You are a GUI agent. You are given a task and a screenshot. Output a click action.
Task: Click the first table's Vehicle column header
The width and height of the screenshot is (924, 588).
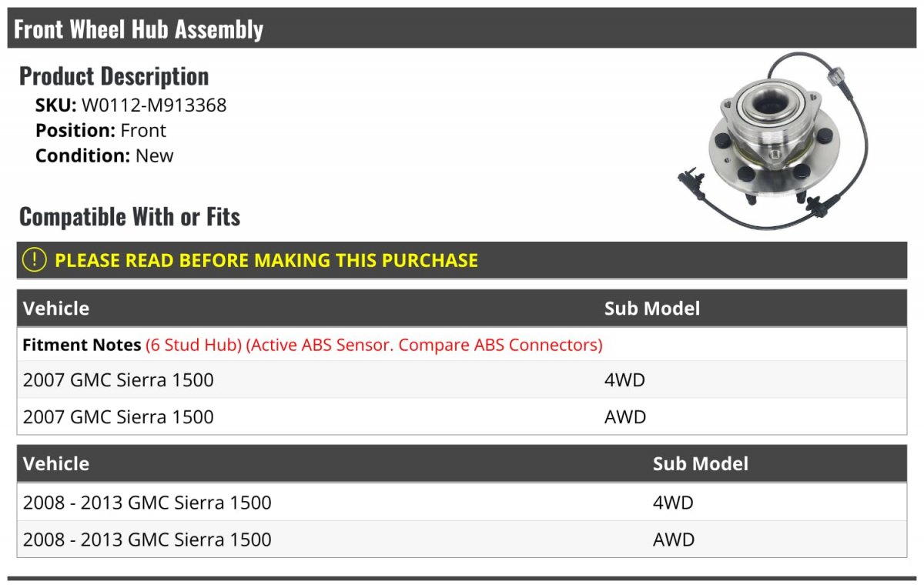coord(56,309)
